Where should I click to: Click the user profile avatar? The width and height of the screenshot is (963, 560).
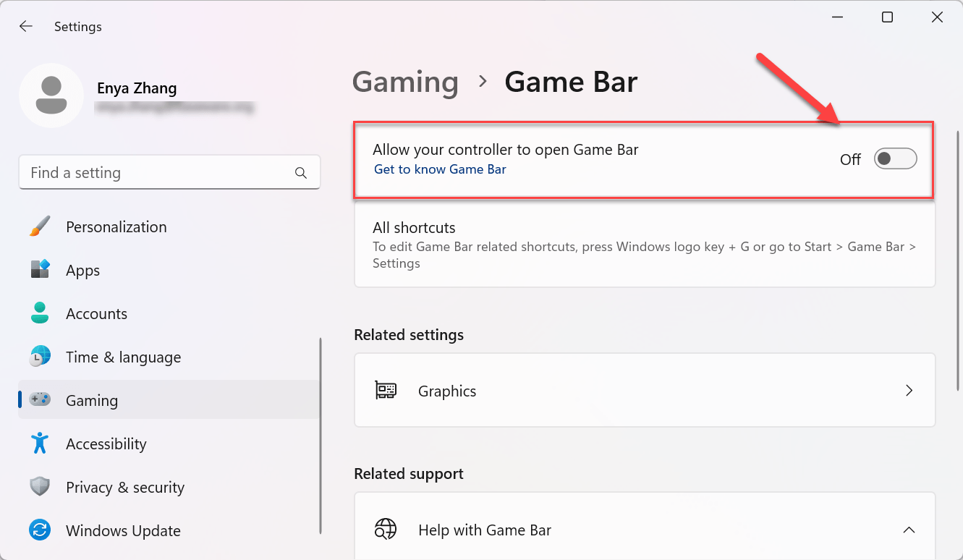click(x=51, y=96)
